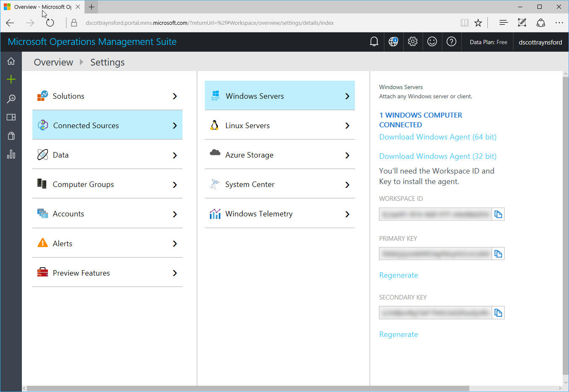Close the Overview browser tab
The image size is (569, 392).
78,7
